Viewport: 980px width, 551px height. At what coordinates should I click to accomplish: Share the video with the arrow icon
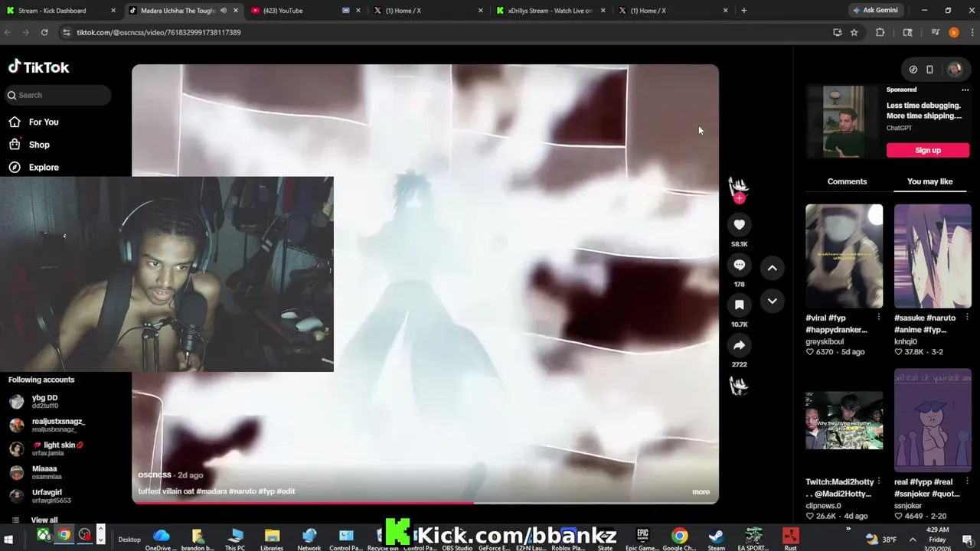coord(739,345)
